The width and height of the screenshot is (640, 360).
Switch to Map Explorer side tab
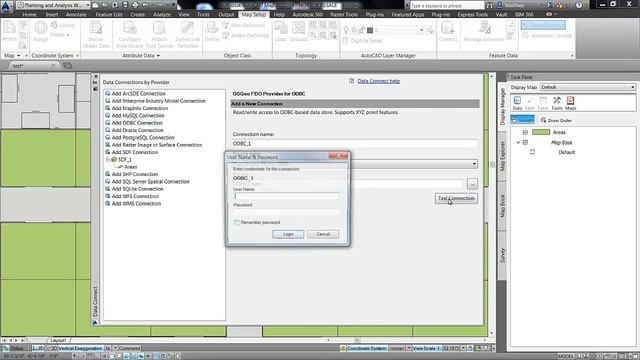click(502, 156)
